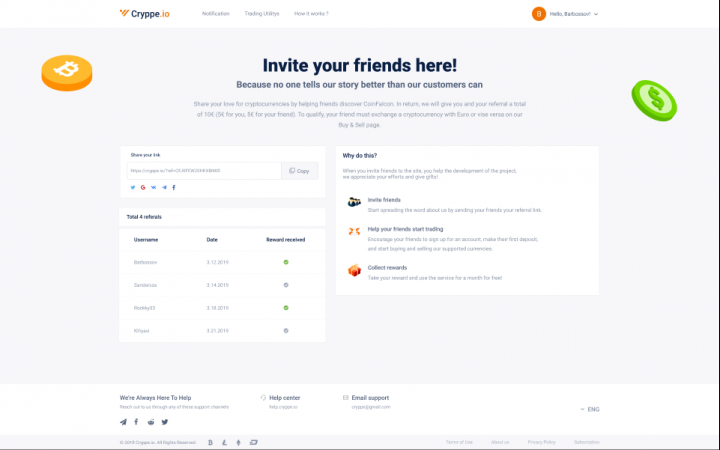Open Subscription footer link

[586, 442]
